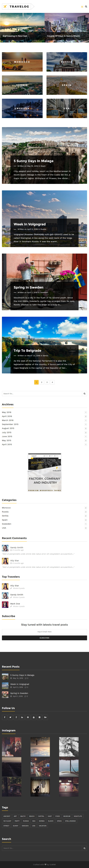Image resolution: width=89 pixels, height=868 pixels.
Task: Open the USA destination tile
Action: (x=67, y=109)
